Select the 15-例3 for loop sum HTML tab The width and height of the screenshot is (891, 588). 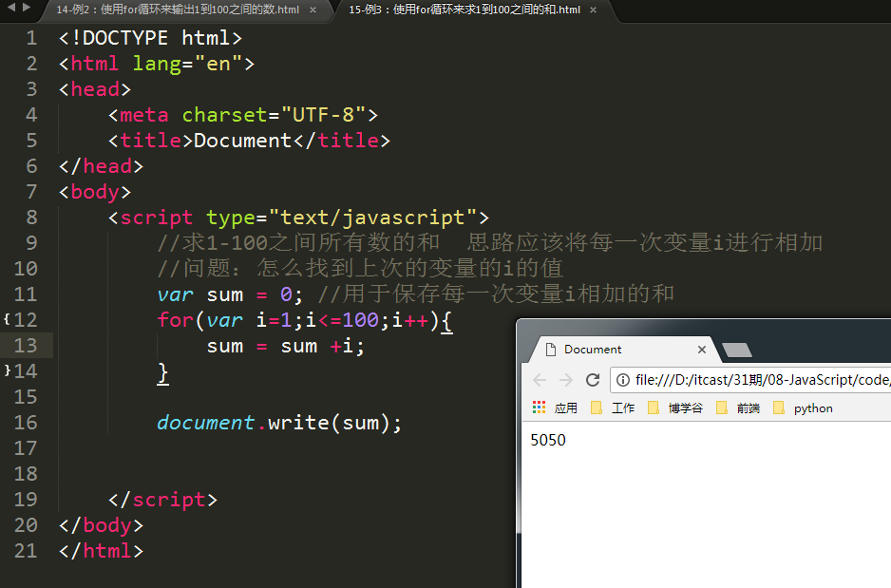pos(464,9)
